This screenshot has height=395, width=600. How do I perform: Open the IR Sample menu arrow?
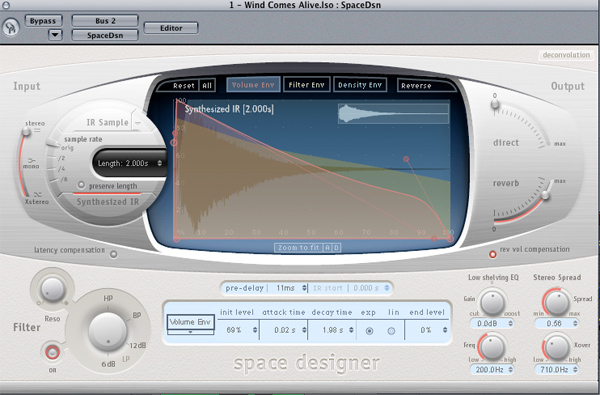tap(138, 123)
